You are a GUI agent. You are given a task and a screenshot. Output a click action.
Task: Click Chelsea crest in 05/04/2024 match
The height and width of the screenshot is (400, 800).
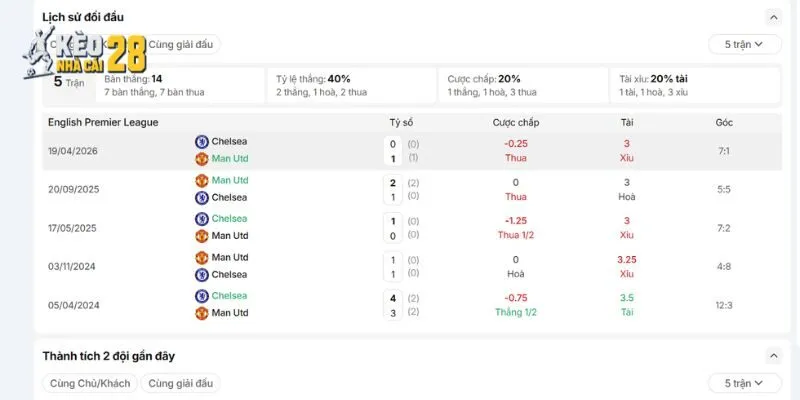[x=202, y=296]
